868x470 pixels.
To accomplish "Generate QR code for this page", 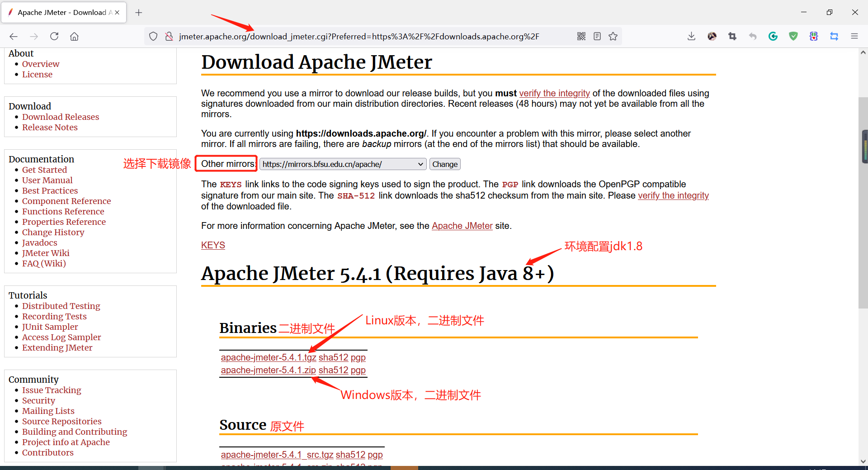I will (x=581, y=36).
